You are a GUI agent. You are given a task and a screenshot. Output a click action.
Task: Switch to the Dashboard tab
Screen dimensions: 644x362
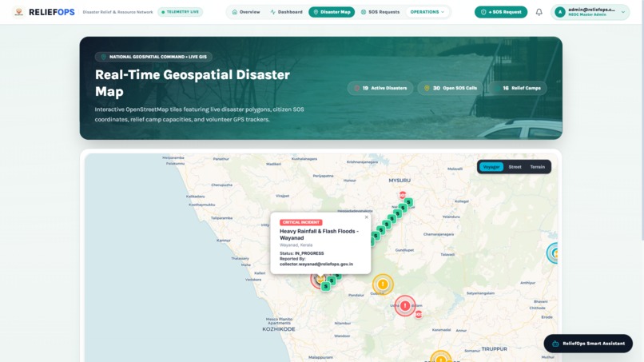286,12
